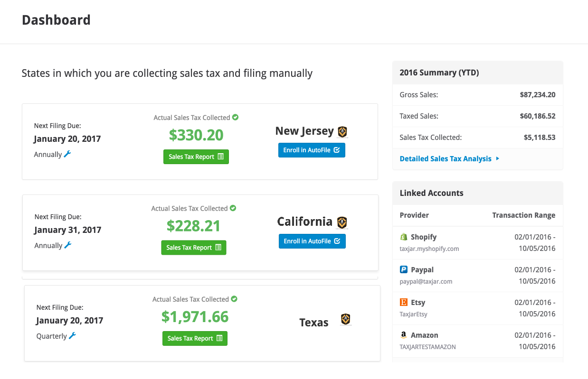The height and width of the screenshot is (379, 588).
Task: Click the Etsy provider icon
Action: (x=404, y=302)
